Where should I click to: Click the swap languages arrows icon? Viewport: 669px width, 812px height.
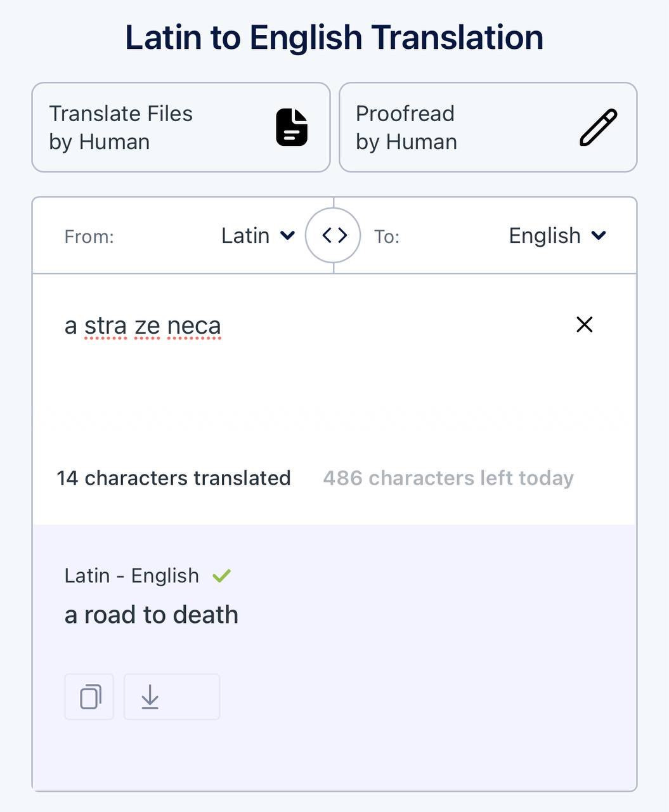tap(334, 235)
